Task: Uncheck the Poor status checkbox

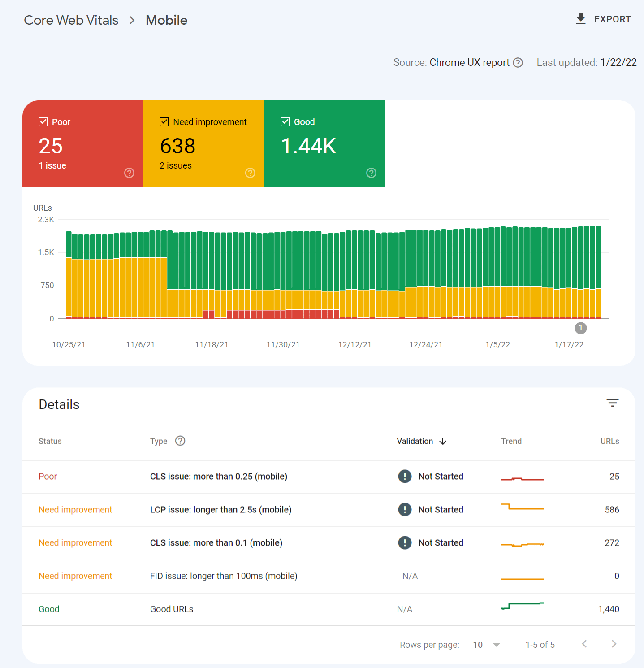Action: pyautogui.click(x=43, y=121)
